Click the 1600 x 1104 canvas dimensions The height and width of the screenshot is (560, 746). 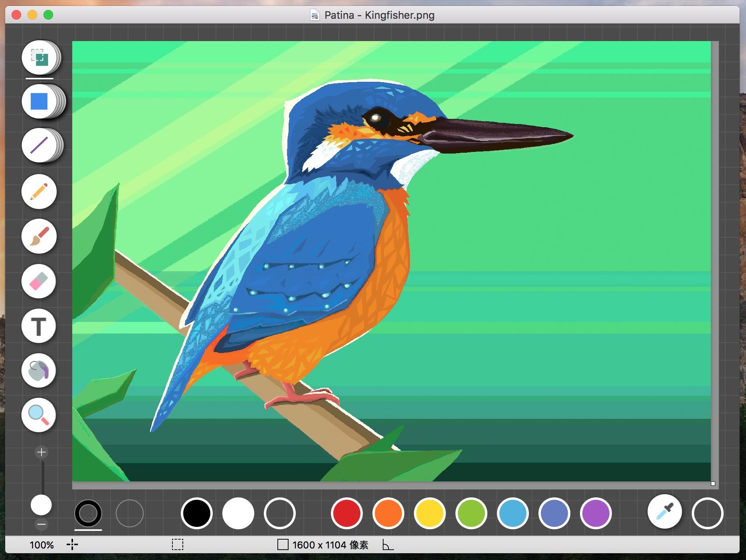point(330,545)
